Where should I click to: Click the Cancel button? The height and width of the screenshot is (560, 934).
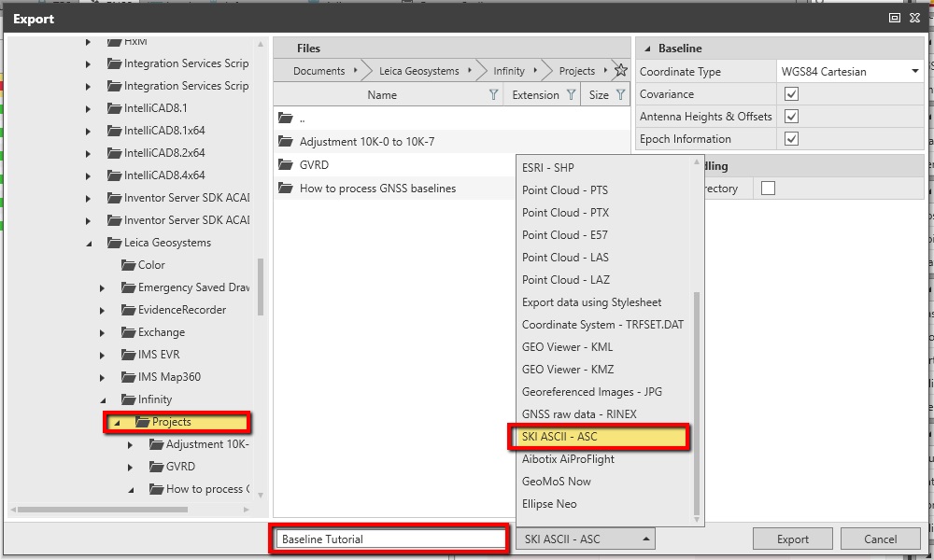[880, 539]
